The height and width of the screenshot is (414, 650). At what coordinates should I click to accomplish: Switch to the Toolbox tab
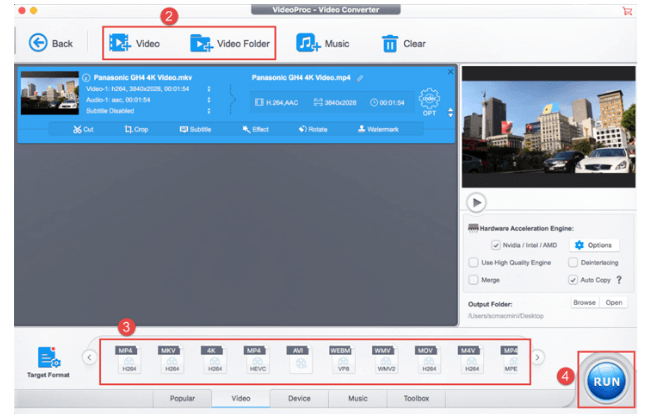pos(416,398)
